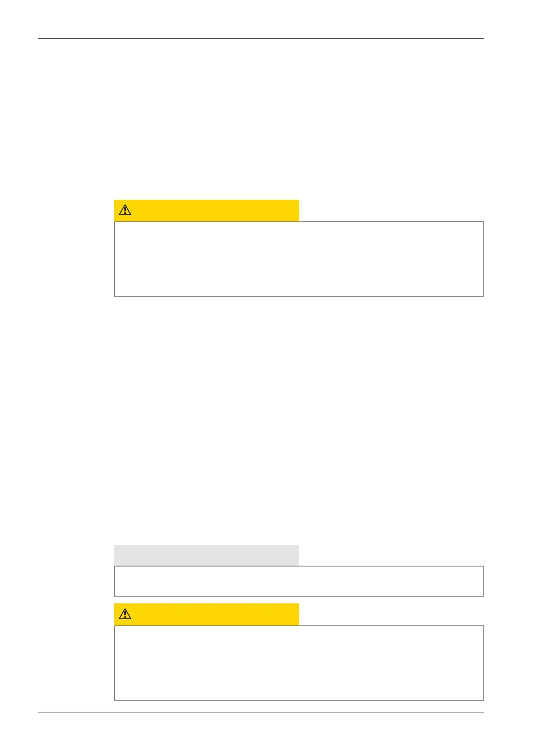Click the horizontal footer line at page bottom
Screen dimensions: 535x756
coord(261,712)
